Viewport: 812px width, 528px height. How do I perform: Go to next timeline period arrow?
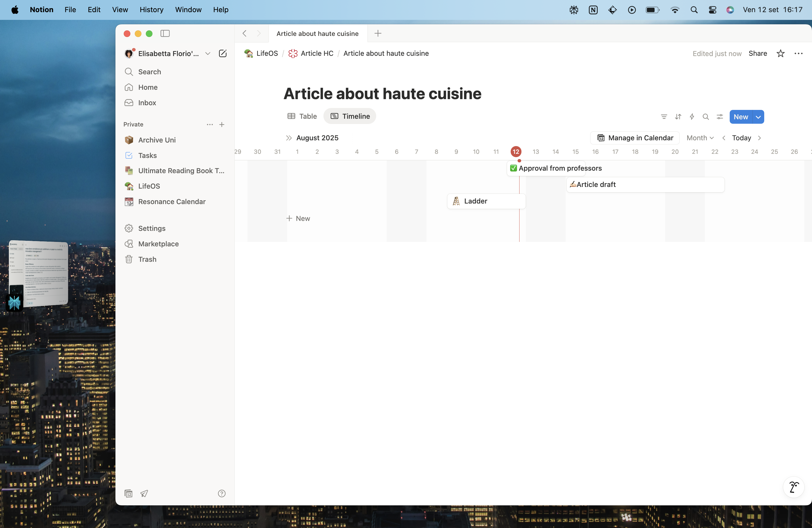(x=759, y=138)
